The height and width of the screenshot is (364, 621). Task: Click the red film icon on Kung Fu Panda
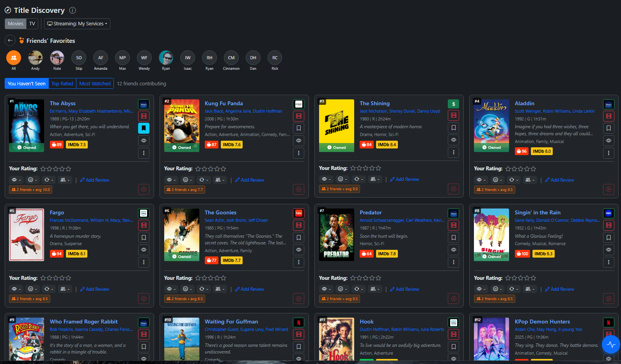(298, 116)
